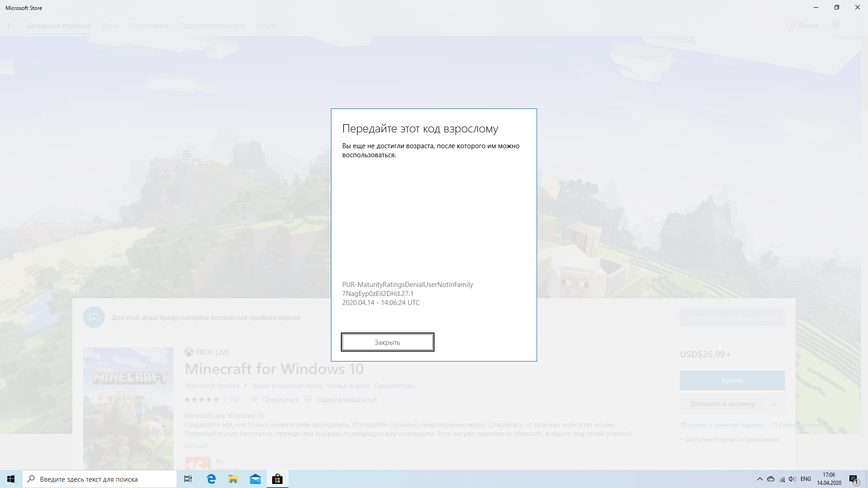Click the Minecraft for Windows 10 title
Viewport: 868px width, 488px height.
tap(274, 369)
